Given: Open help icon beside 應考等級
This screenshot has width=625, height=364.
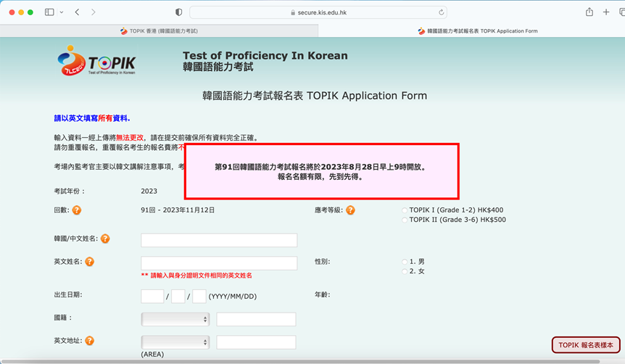Looking at the screenshot, I should tap(350, 210).
